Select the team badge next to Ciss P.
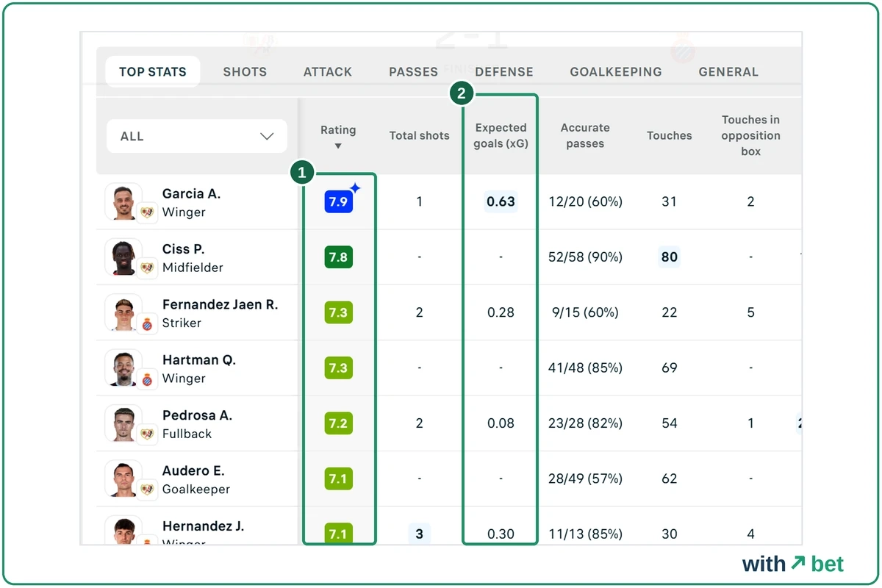The width and height of the screenshot is (882, 588). coord(147,268)
